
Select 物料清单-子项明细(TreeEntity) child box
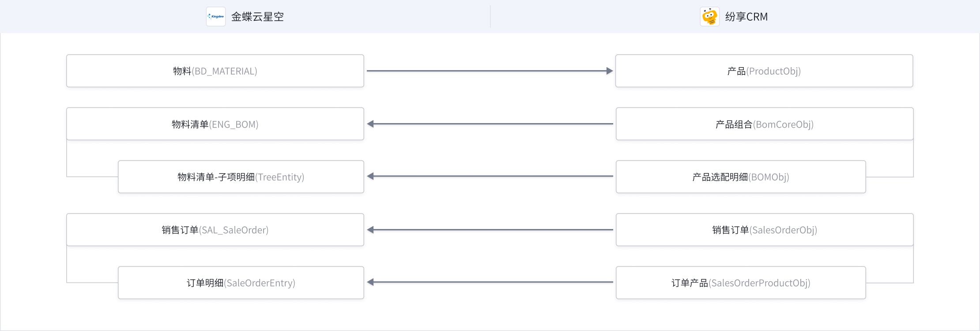coord(241,177)
